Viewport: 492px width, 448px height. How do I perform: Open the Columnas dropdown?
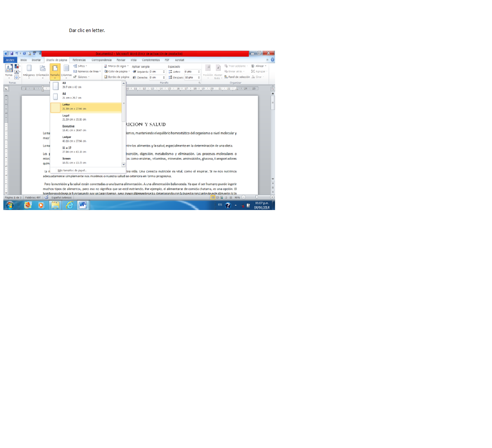(x=66, y=72)
